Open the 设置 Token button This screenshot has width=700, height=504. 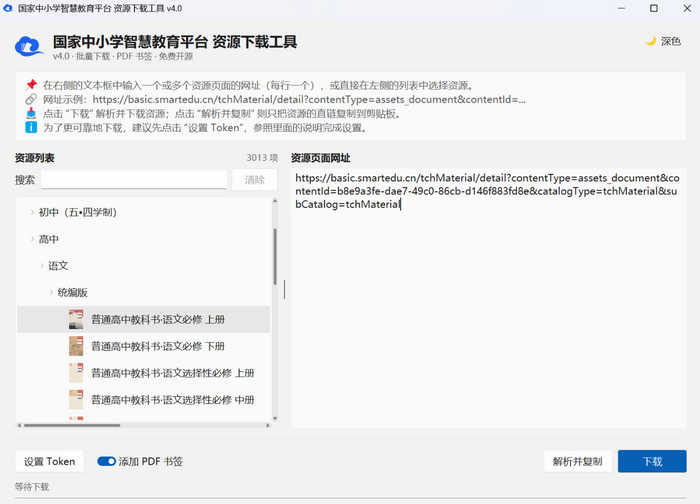tap(50, 462)
